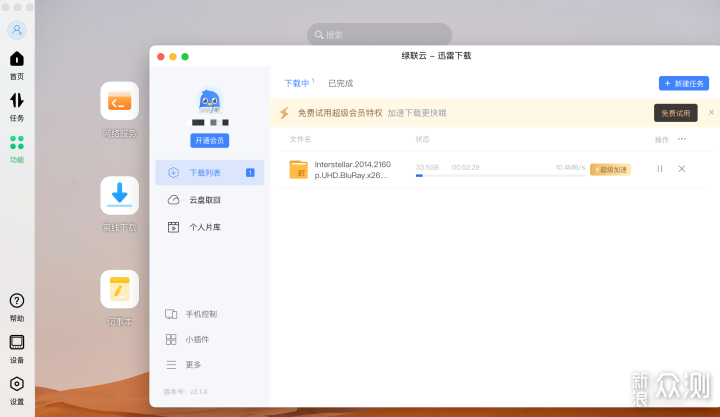Click the 免费试用超级会员特权 banner text
This screenshot has height=417, width=720.
[x=340, y=113]
